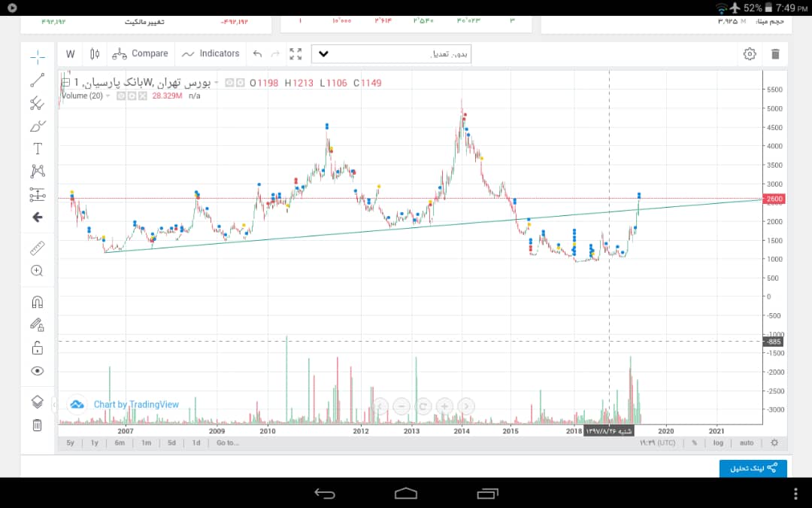Toggle stay in drawing mode pencil-lock
Image resolution: width=812 pixels, height=508 pixels.
coord(38,325)
